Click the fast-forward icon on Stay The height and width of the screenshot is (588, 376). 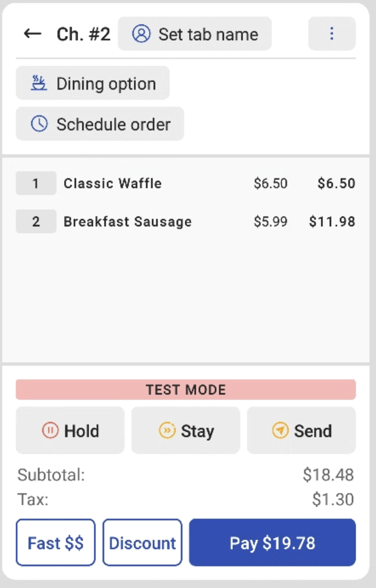pyautogui.click(x=167, y=430)
